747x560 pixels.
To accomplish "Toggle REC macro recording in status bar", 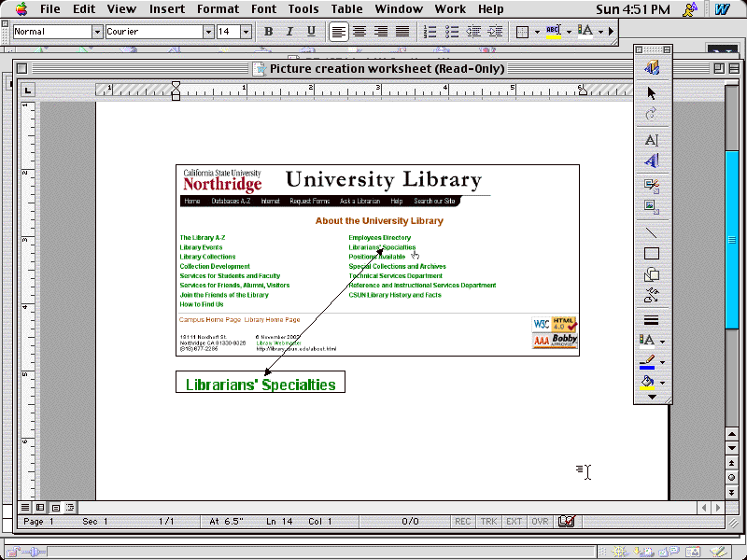I will point(462,522).
